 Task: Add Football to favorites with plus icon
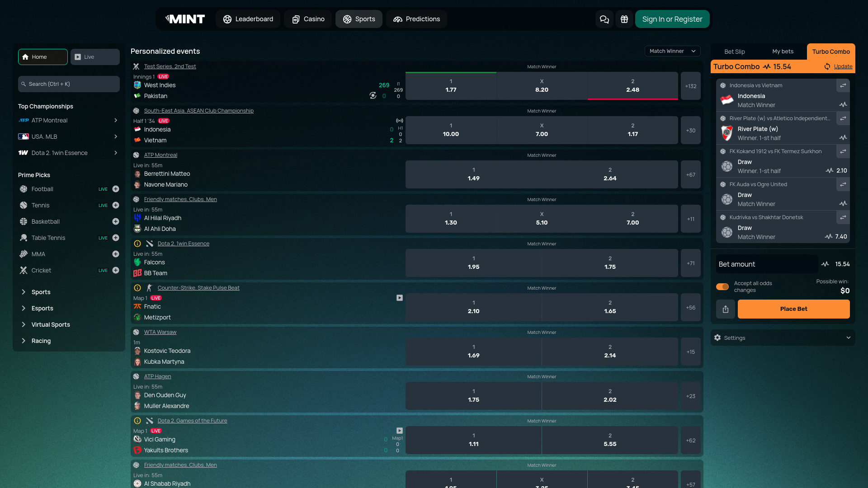click(x=116, y=189)
